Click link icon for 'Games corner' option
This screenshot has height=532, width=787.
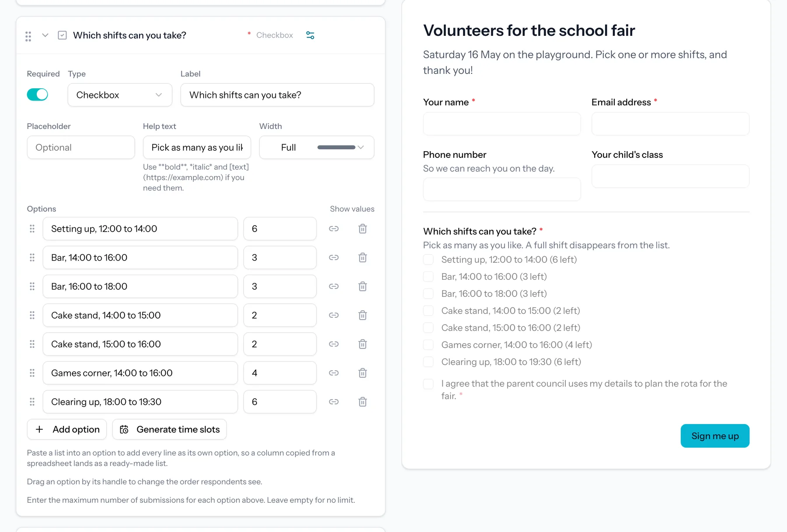tap(334, 373)
